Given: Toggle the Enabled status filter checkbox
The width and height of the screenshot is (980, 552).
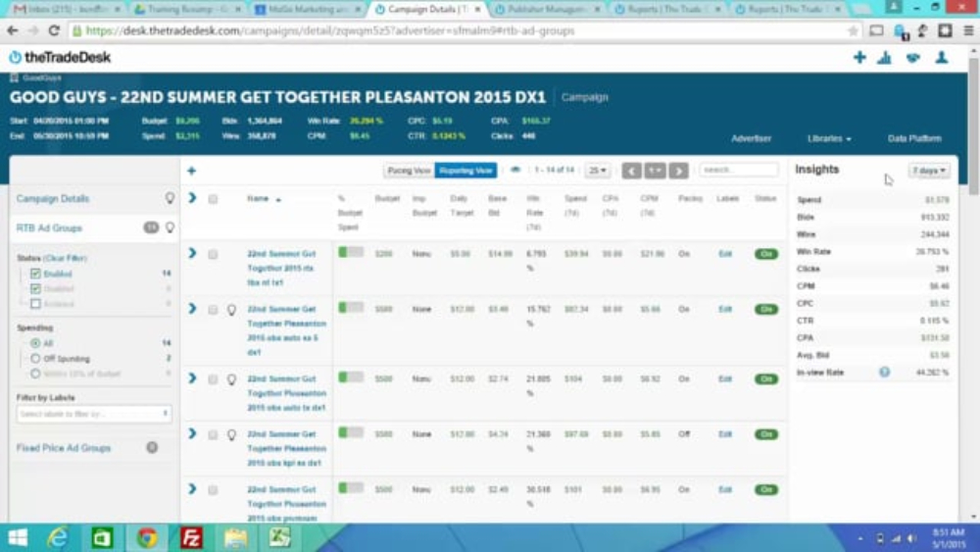Looking at the screenshot, I should click(35, 274).
